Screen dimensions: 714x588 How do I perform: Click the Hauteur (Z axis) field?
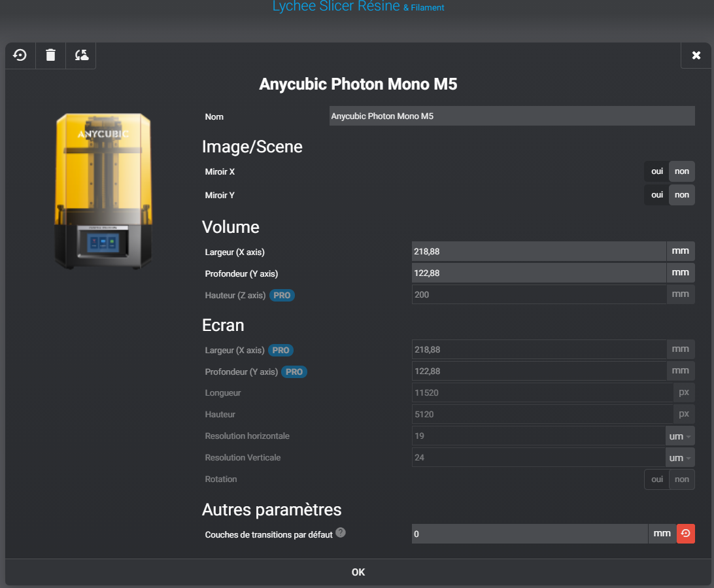539,295
